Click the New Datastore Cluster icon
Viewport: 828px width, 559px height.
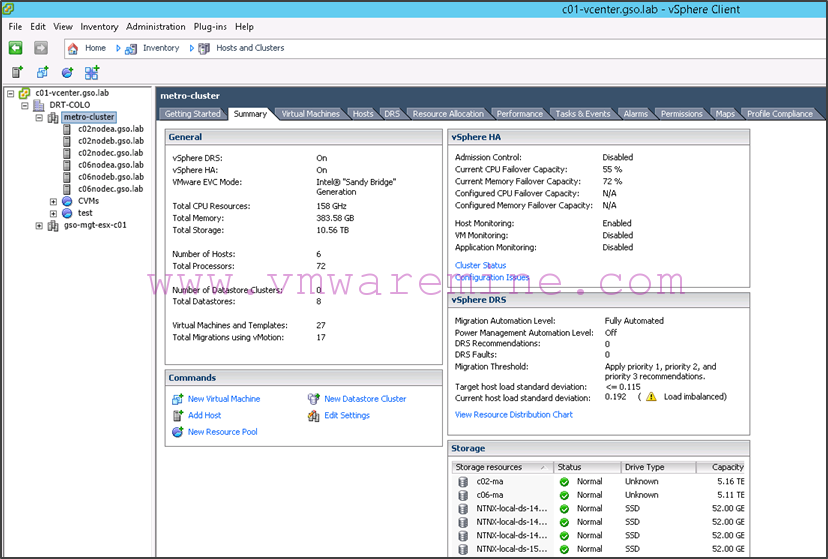[314, 399]
